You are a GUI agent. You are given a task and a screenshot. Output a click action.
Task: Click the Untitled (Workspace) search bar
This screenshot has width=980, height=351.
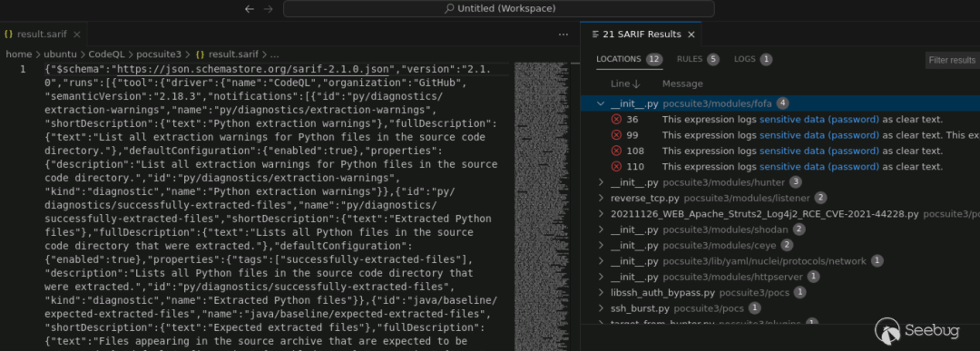point(499,9)
